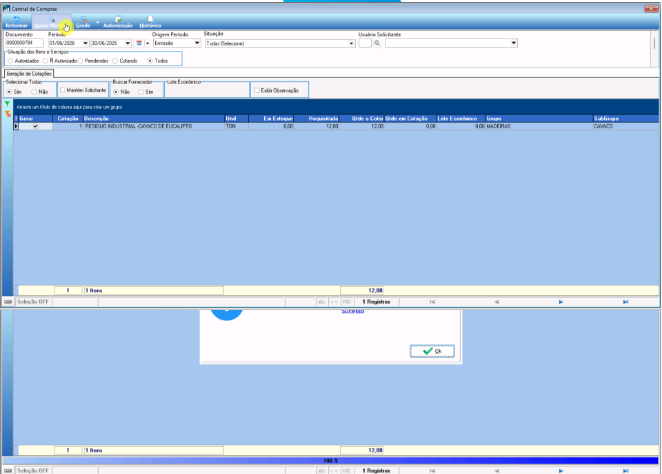
Task: Go to next record in the upper status bar
Action: [x=561, y=302]
